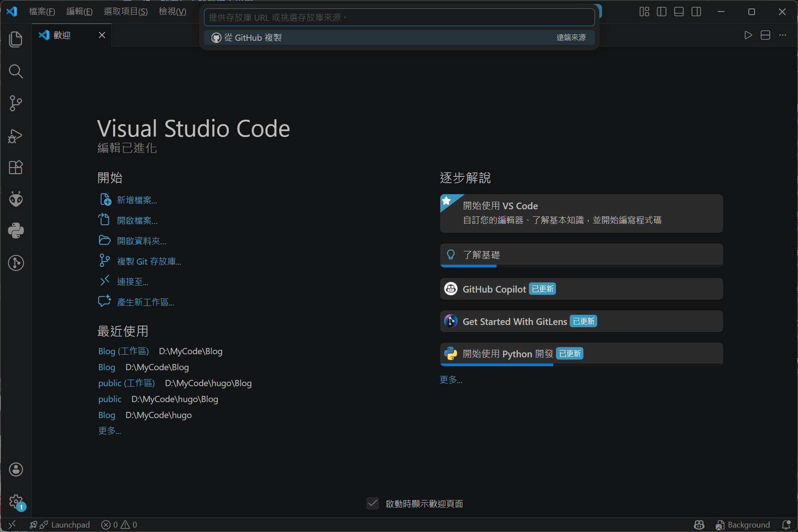798x532 pixels.
Task: Open the Copilot alien-face icon in activity bar
Action: coord(16,199)
